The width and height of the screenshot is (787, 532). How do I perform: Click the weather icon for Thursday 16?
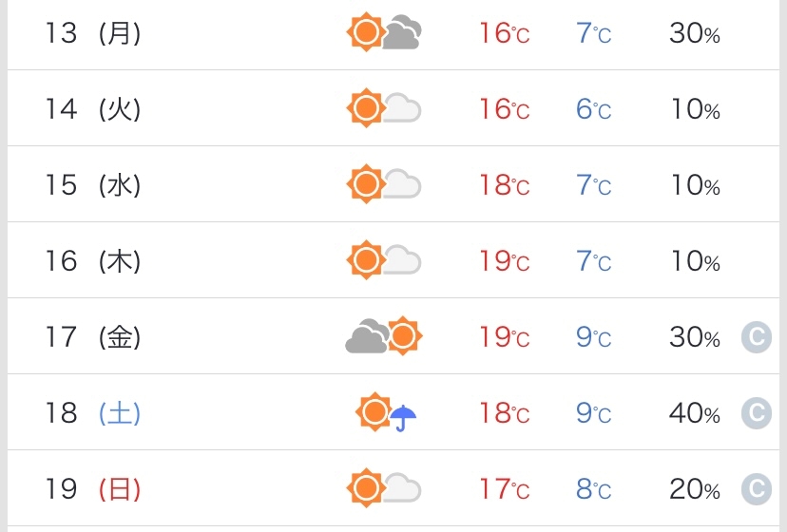(x=384, y=260)
